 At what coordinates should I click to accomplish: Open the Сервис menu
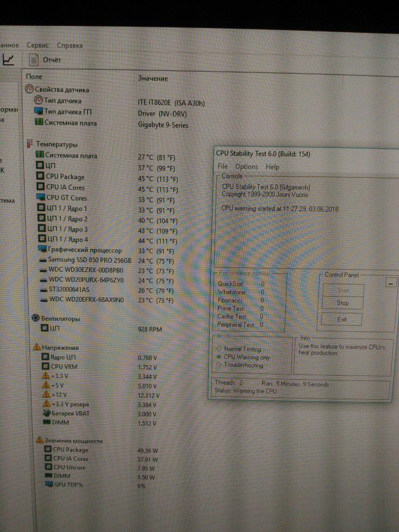pos(38,45)
